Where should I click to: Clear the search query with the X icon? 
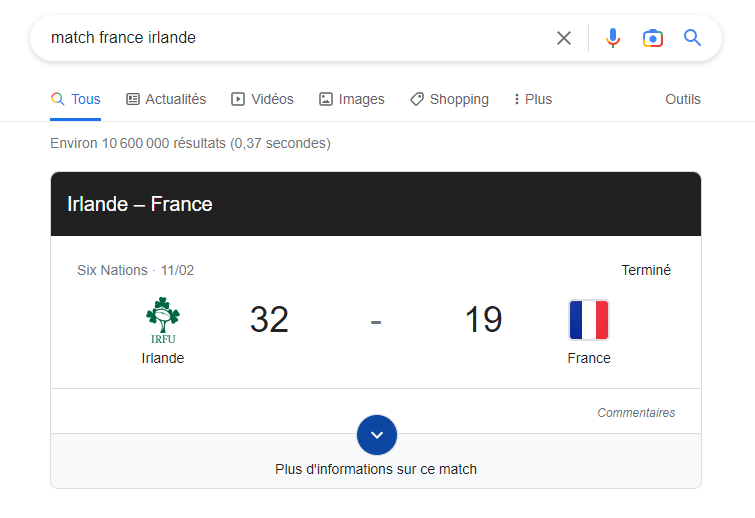564,38
